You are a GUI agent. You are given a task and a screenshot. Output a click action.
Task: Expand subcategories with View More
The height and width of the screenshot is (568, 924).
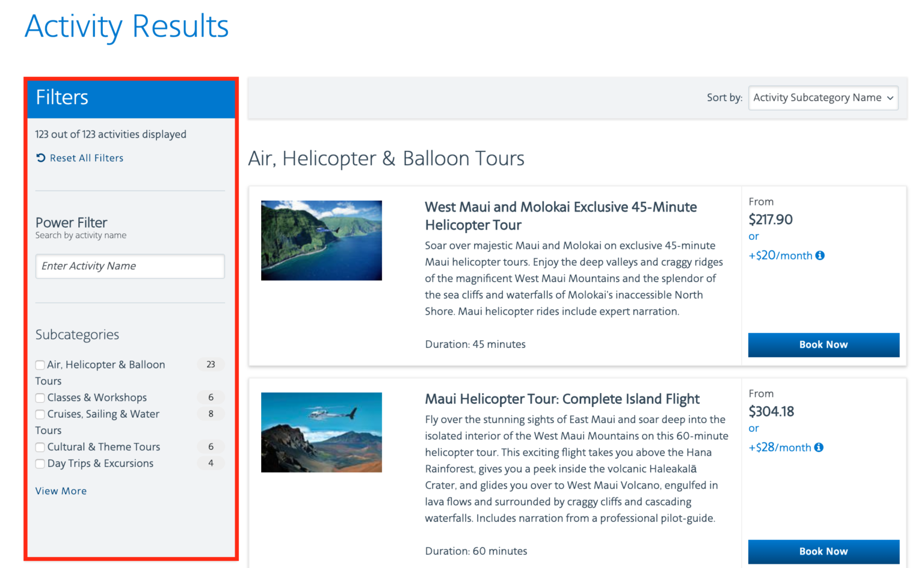61,491
